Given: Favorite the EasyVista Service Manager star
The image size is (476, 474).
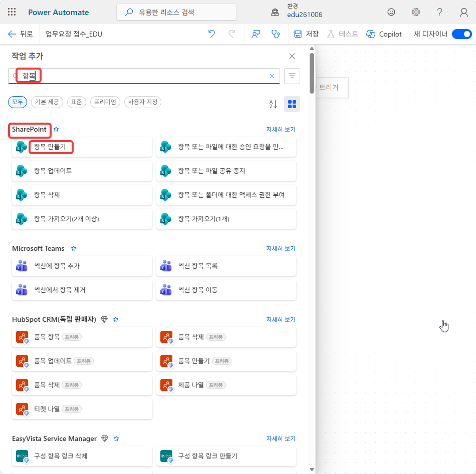Looking at the screenshot, I should pos(116,438).
